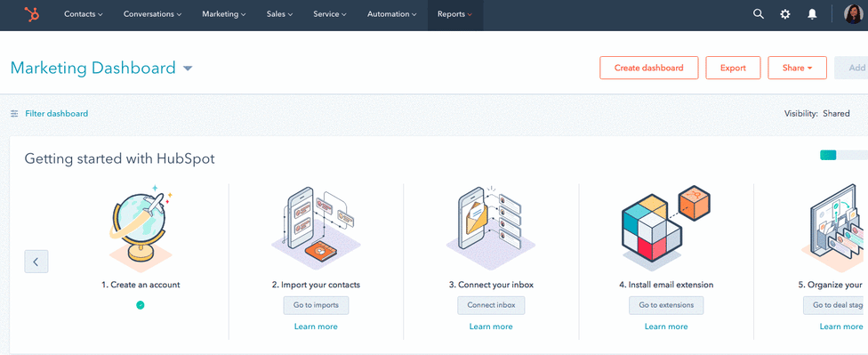The width and height of the screenshot is (868, 355).
Task: Go back with the left carousel arrow
Action: pyautogui.click(x=36, y=262)
